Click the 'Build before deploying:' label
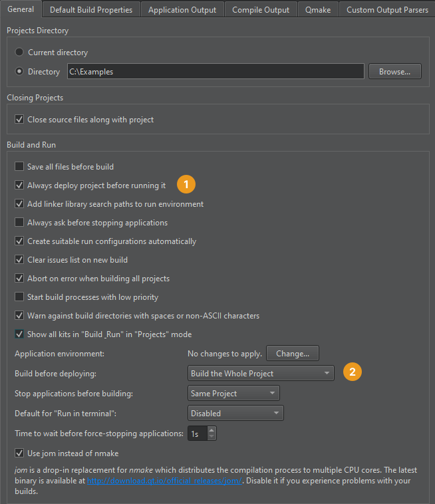Viewport: 435px width, 504px height. 56,374
